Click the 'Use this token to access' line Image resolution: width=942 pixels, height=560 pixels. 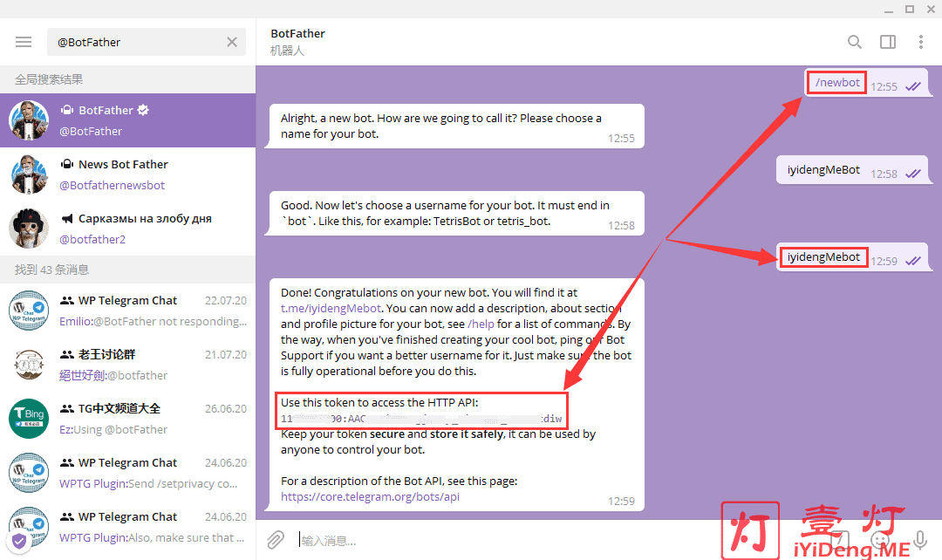pos(379,403)
